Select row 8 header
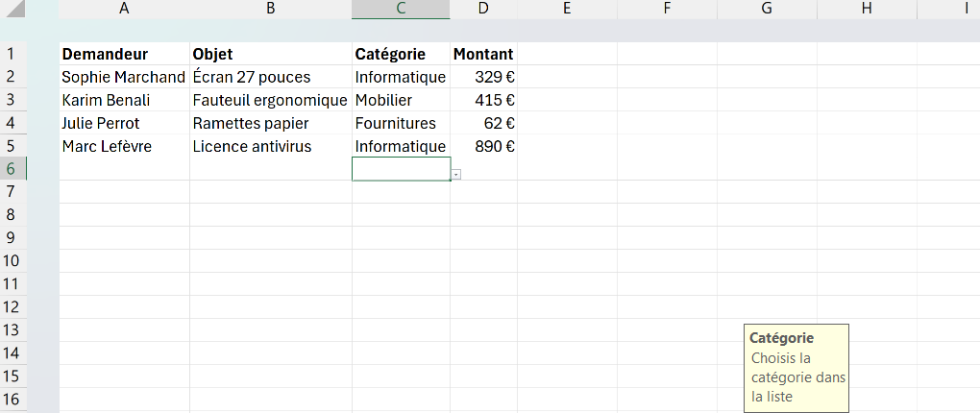Image resolution: width=980 pixels, height=413 pixels. coord(13,215)
